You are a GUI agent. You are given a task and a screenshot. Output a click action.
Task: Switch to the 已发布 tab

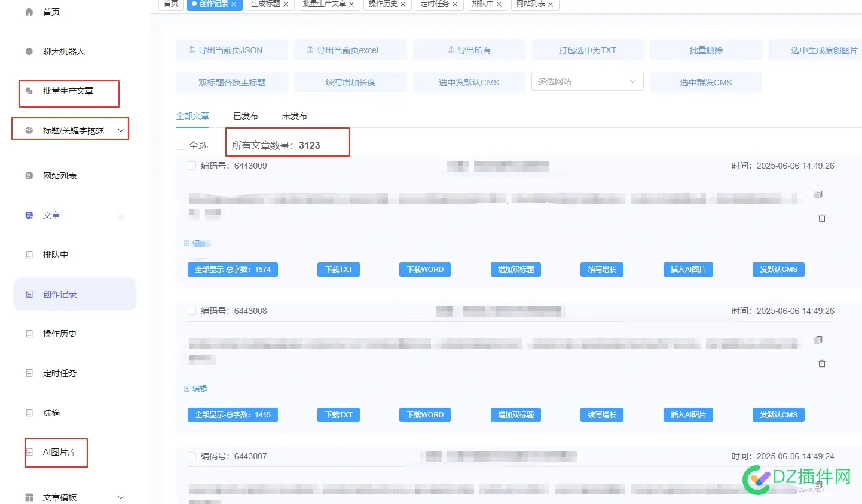point(246,116)
